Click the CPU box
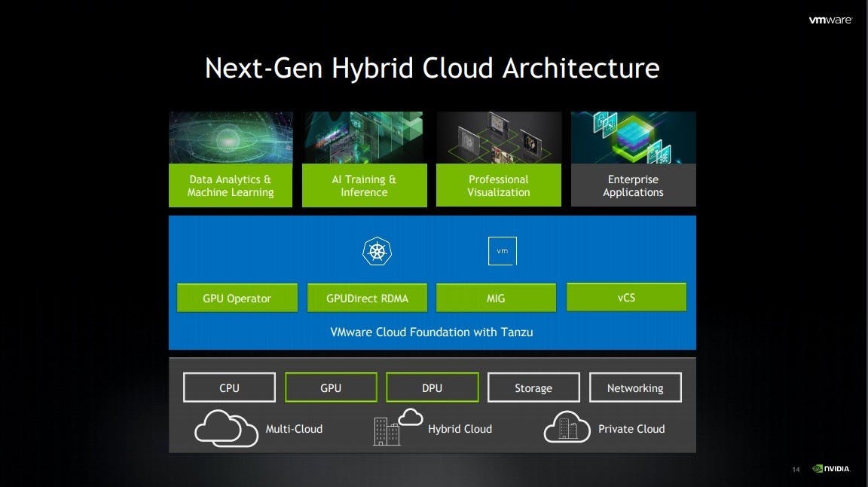 (229, 387)
